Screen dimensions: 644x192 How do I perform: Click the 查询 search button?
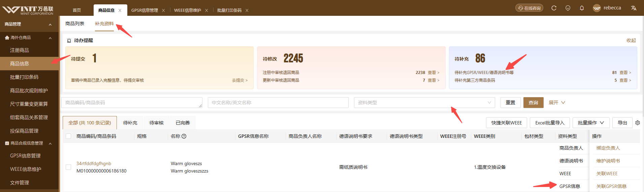tap(533, 103)
